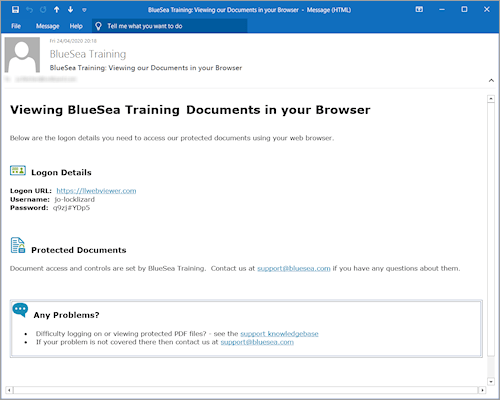
Task: Click the Save icon in title bar
Action: click(15, 10)
